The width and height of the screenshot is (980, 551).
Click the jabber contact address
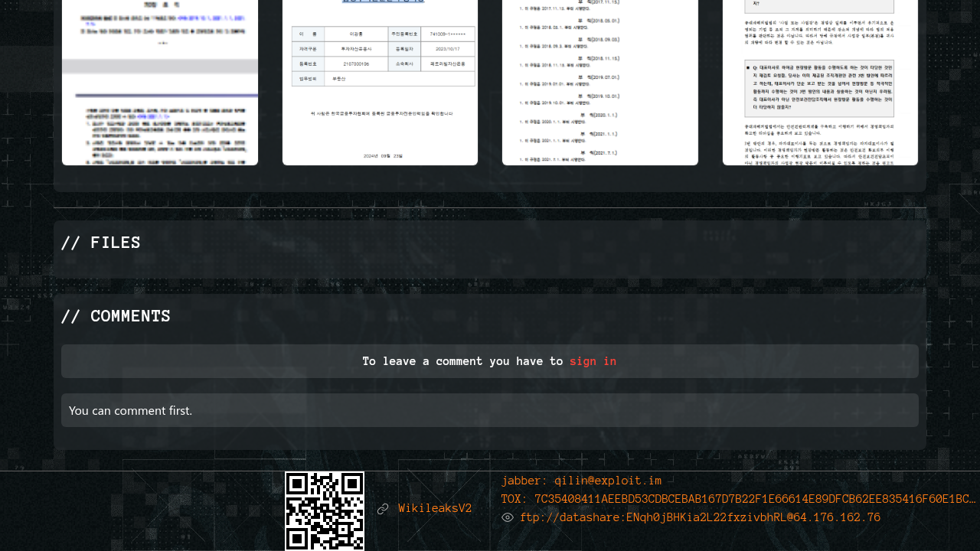tap(581, 481)
